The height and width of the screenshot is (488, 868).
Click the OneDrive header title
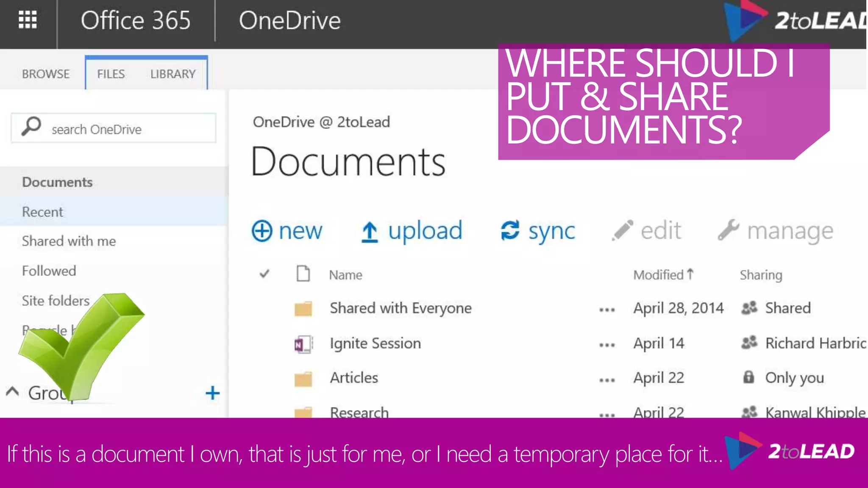[290, 20]
